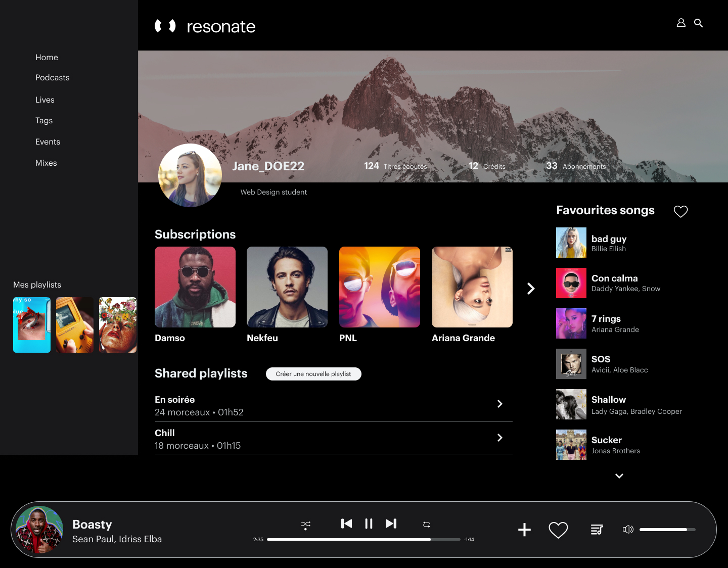Viewport: 728px width, 568px height.
Task: Skip to the next track
Action: click(x=391, y=524)
